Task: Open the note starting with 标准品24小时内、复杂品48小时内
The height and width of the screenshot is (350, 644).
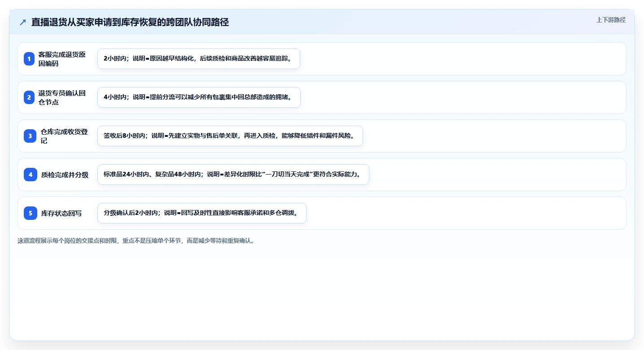Action: (233, 175)
